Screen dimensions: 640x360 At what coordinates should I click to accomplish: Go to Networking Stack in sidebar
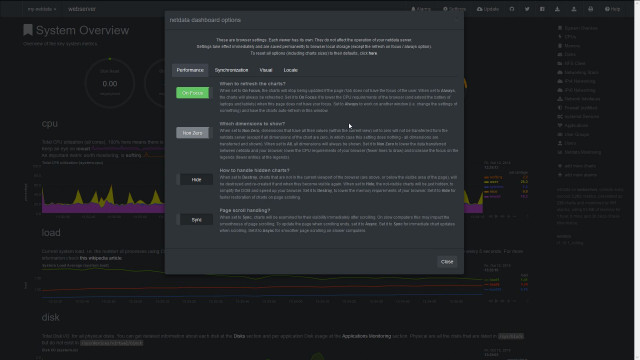tap(578, 72)
